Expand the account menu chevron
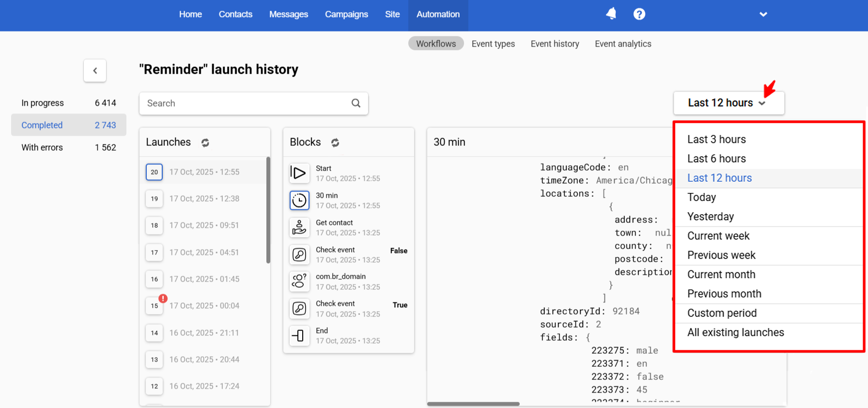 click(763, 15)
